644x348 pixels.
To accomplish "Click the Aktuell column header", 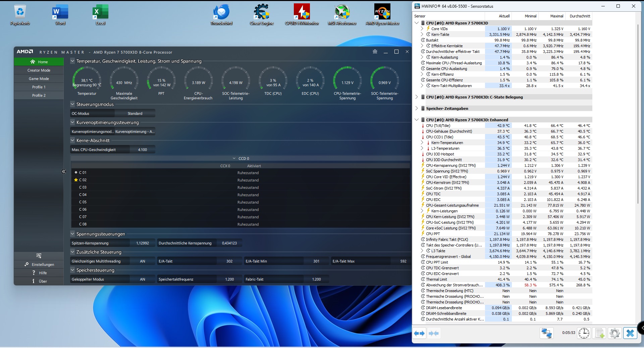I will pos(498,16).
